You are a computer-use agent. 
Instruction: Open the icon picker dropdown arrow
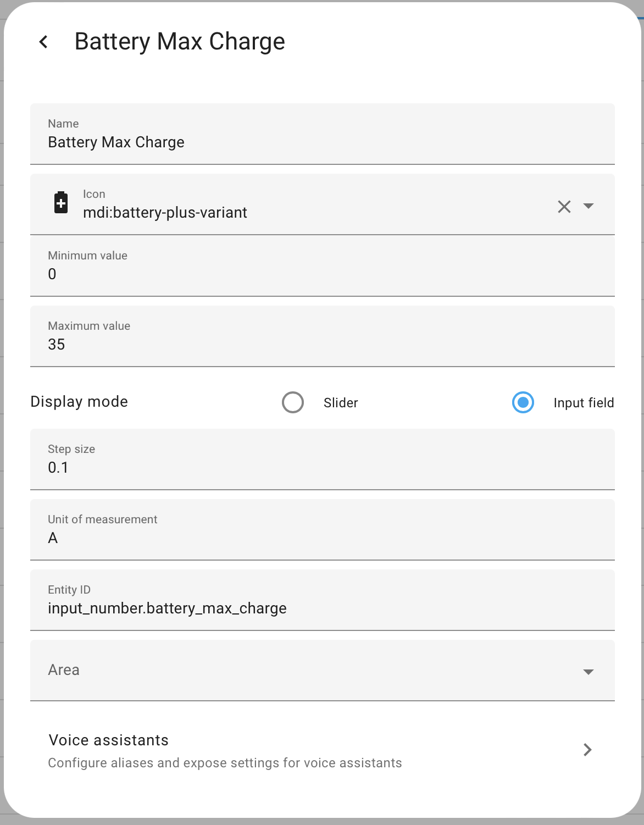[x=589, y=206]
